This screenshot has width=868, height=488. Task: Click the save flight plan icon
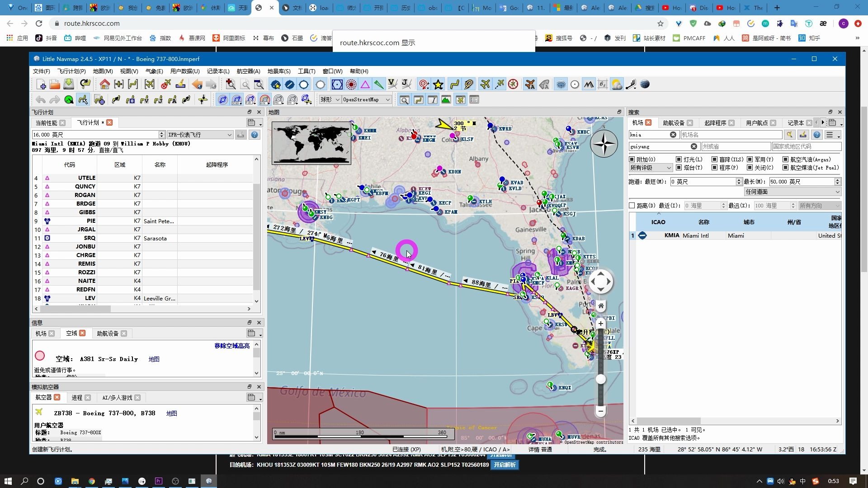coord(69,84)
